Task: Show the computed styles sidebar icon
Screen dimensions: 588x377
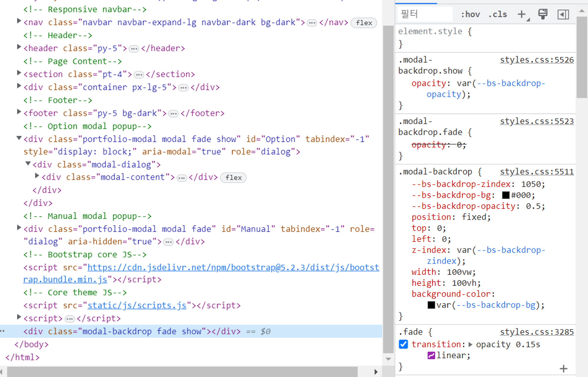Action: click(x=563, y=14)
